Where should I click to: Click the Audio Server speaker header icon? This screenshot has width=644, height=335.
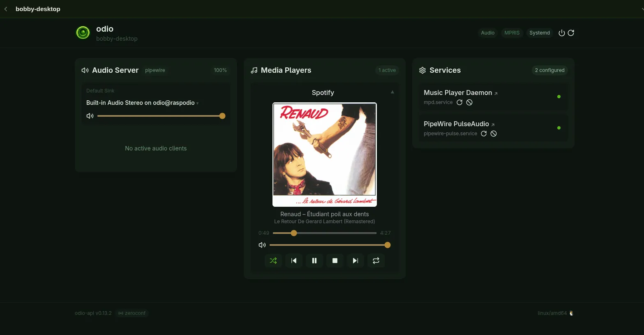(x=85, y=70)
